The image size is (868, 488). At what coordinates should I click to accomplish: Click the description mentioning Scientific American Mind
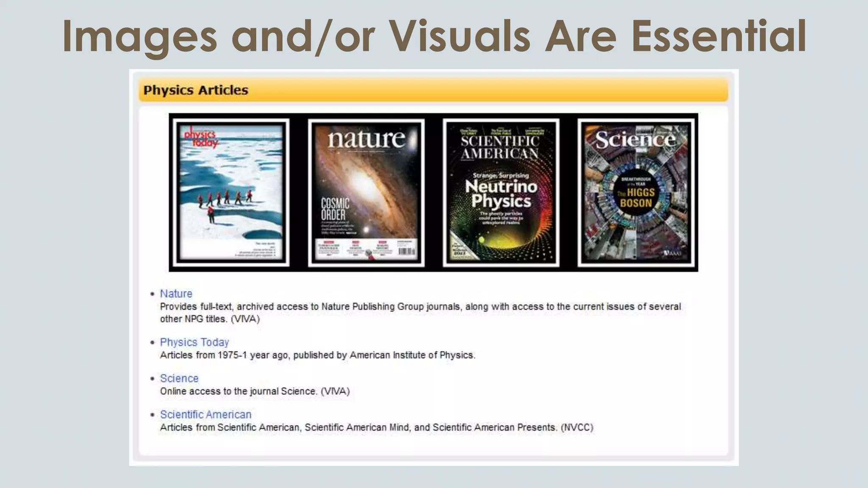(376, 427)
